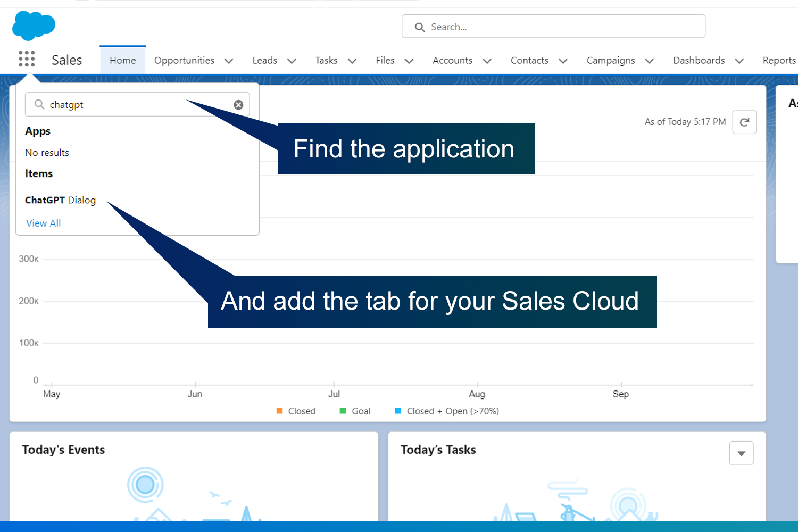Select the Campaigns navigation item

[611, 60]
